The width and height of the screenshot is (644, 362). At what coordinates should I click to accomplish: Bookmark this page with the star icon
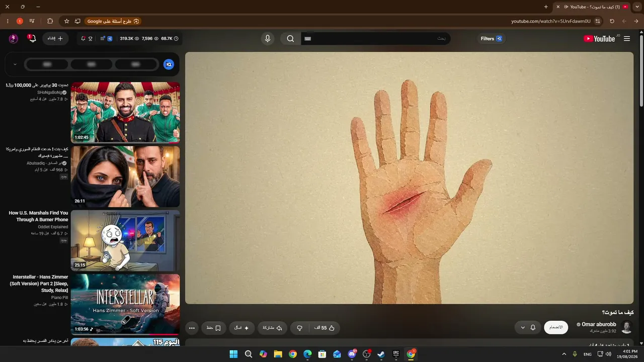[x=66, y=21]
